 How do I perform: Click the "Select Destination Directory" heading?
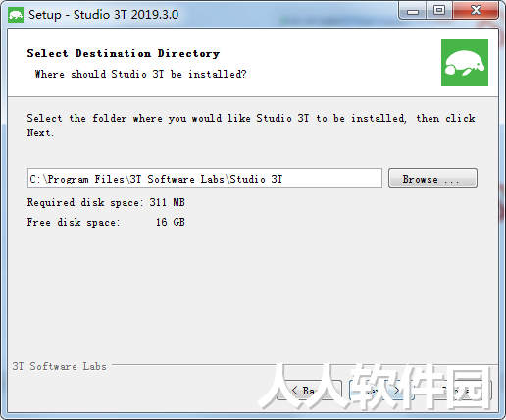click(124, 53)
